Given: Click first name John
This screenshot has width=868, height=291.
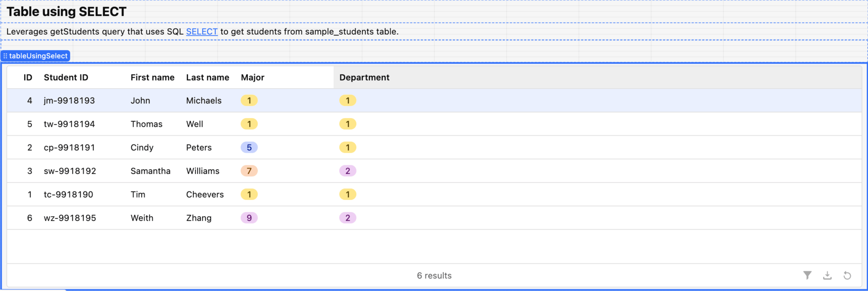Looking at the screenshot, I should coord(140,100).
